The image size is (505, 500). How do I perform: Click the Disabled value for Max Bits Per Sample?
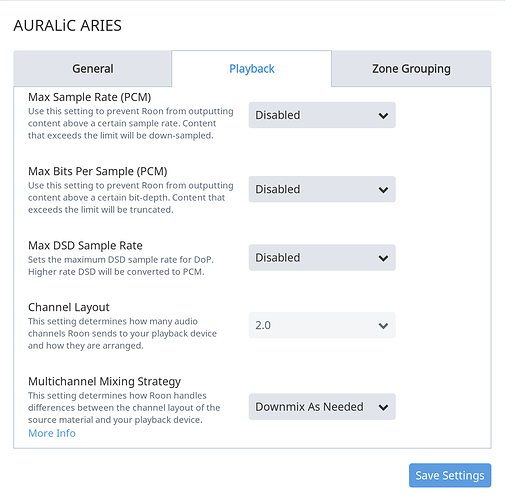(x=278, y=189)
